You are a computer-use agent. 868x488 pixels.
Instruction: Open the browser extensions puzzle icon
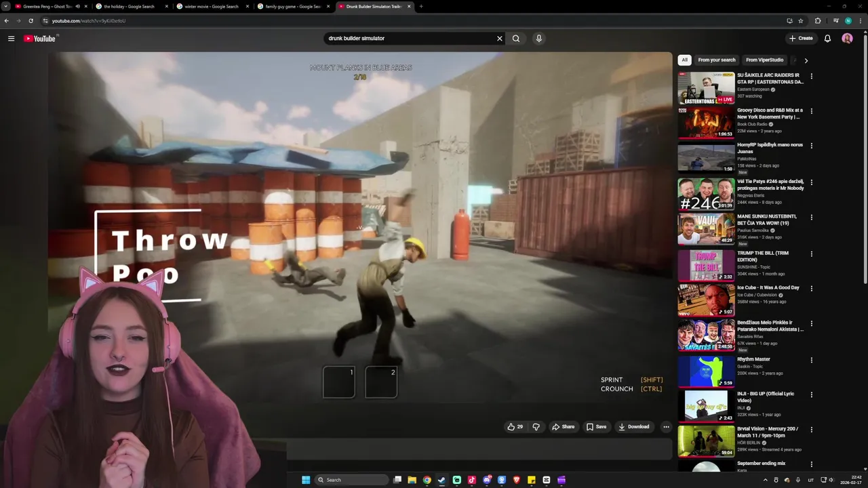coord(818,21)
